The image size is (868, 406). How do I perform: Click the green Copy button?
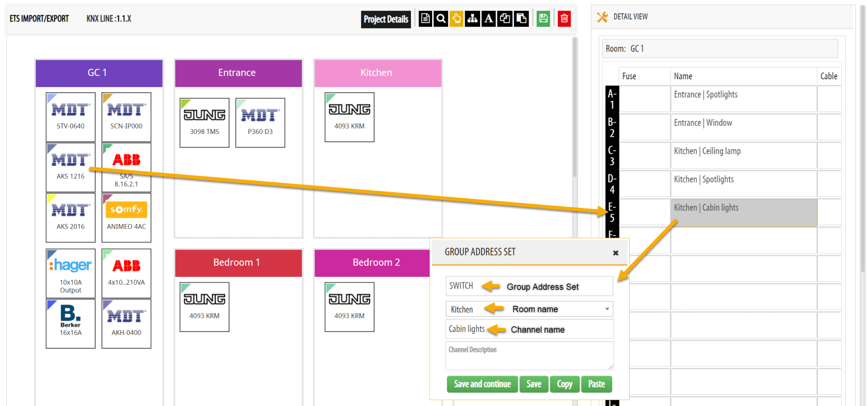564,384
